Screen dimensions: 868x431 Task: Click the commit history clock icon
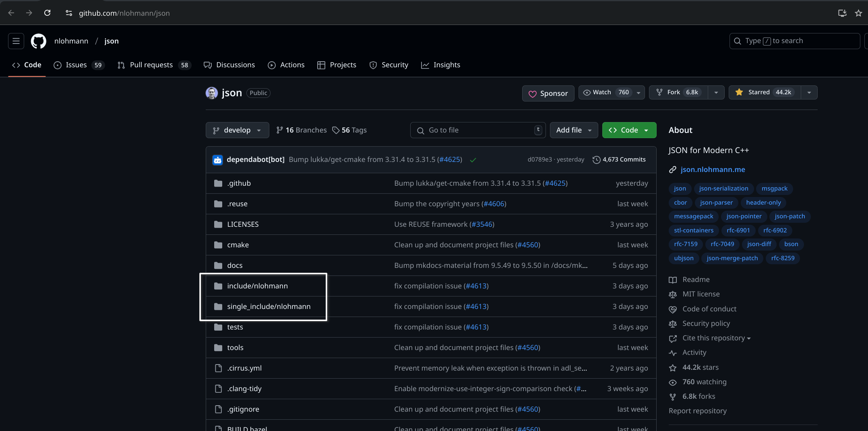tap(596, 160)
